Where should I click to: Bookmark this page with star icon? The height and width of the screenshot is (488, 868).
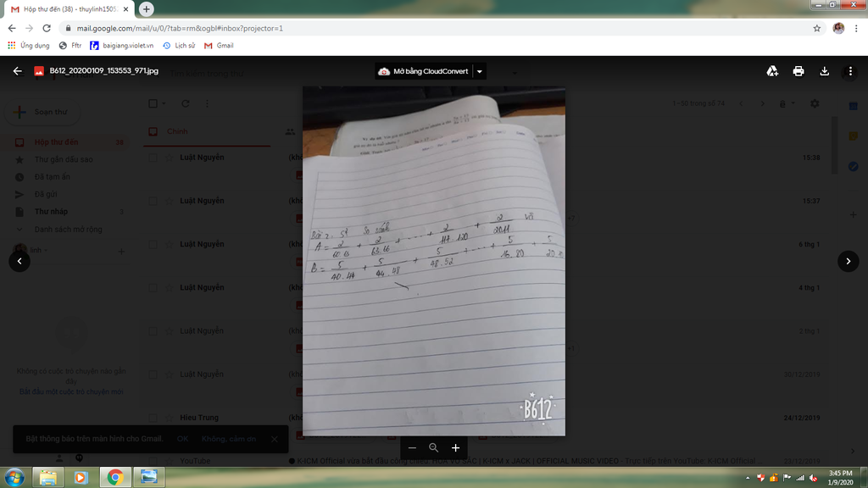[x=816, y=28]
